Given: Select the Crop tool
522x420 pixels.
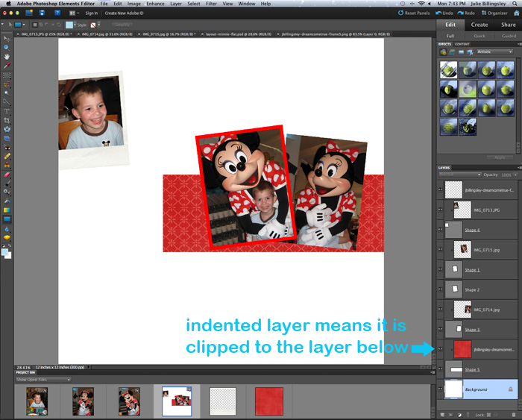Looking at the screenshot, I should point(7,120).
